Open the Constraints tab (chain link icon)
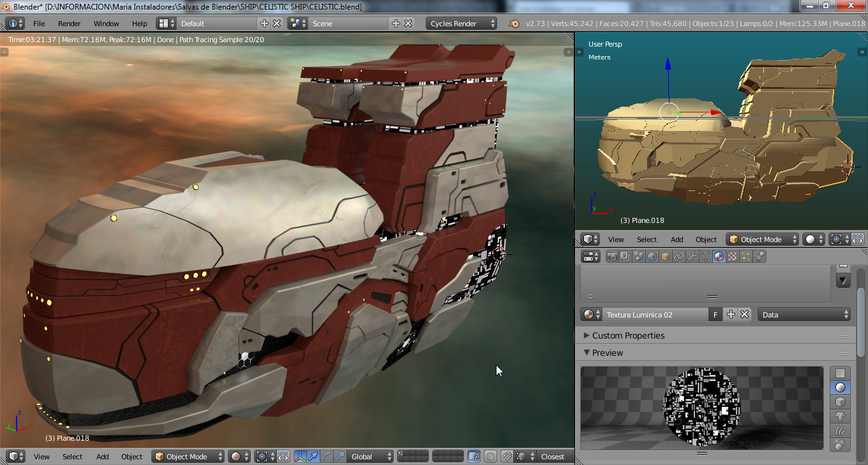The width and height of the screenshot is (868, 465). click(x=679, y=257)
